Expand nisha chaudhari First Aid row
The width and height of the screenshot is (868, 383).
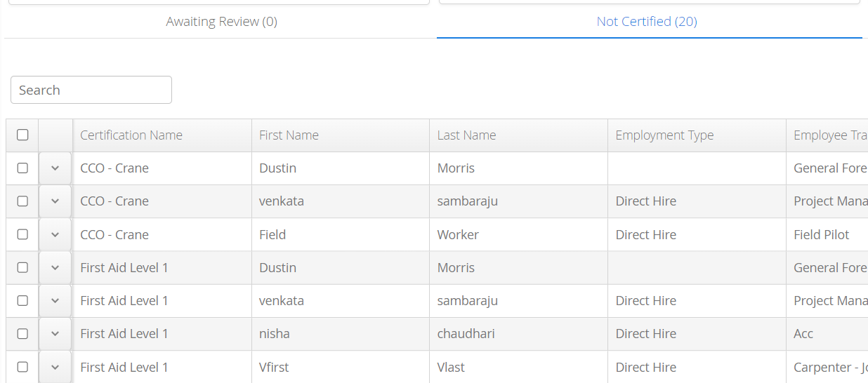click(x=55, y=333)
